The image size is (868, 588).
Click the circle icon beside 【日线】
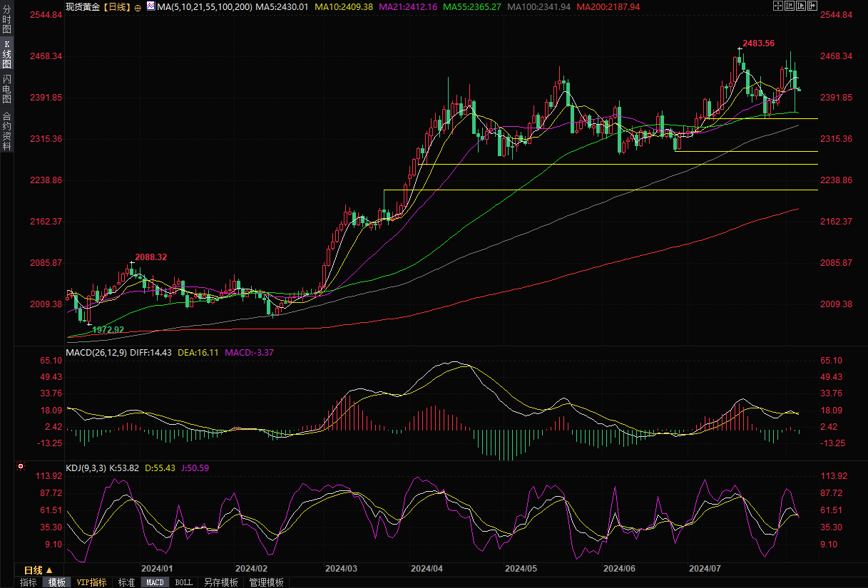point(138,6)
